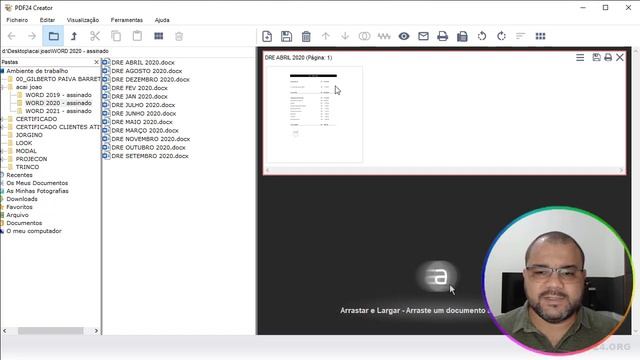Close the Pastas folder pane
This screenshot has width=640, height=360.
point(97,62)
